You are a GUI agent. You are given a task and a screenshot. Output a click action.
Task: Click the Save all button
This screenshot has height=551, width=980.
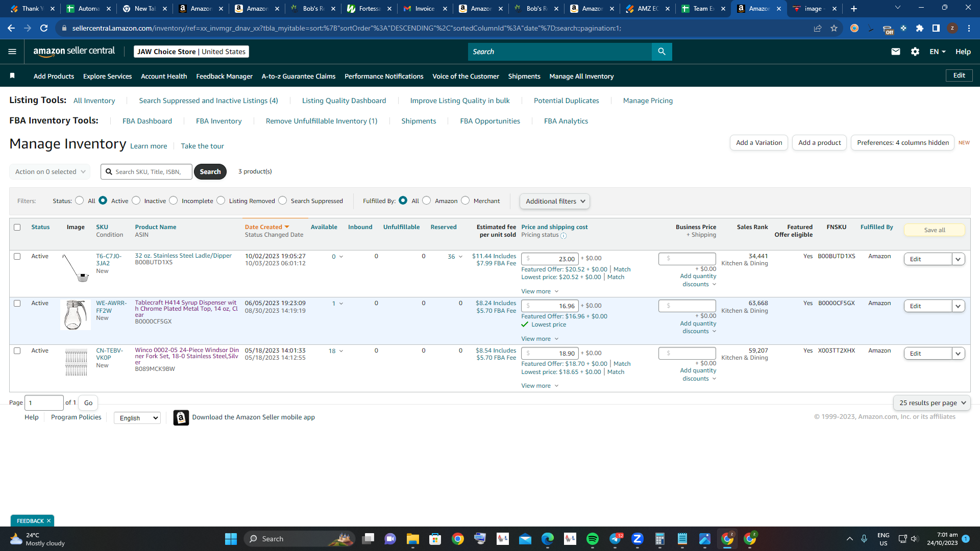(x=935, y=230)
